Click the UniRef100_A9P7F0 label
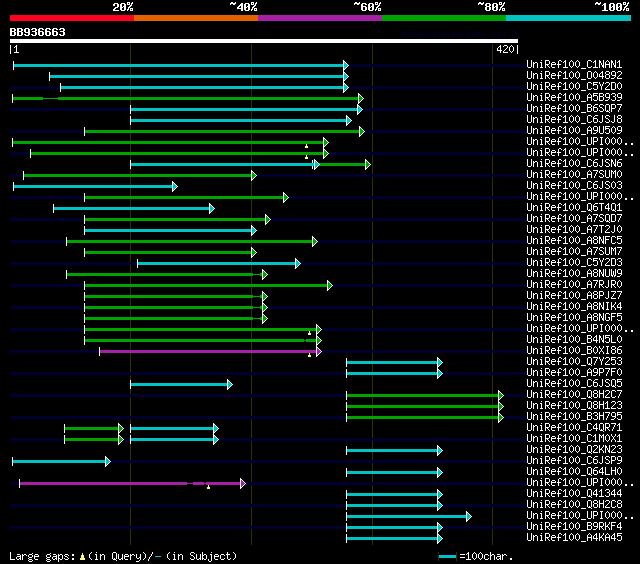 [574, 373]
